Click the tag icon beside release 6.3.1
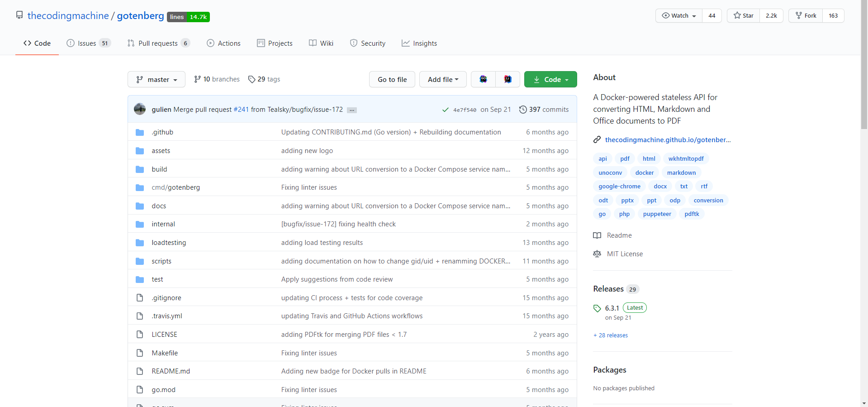 click(597, 308)
